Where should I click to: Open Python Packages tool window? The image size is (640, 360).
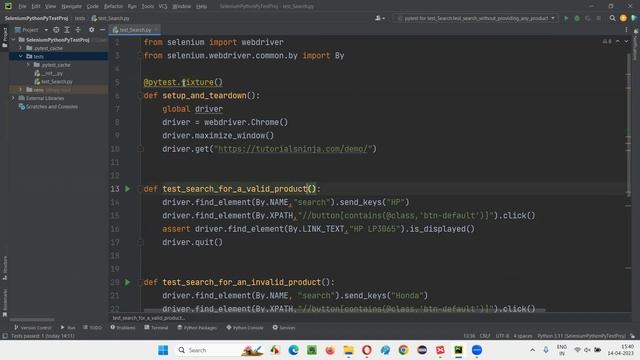[x=197, y=327]
